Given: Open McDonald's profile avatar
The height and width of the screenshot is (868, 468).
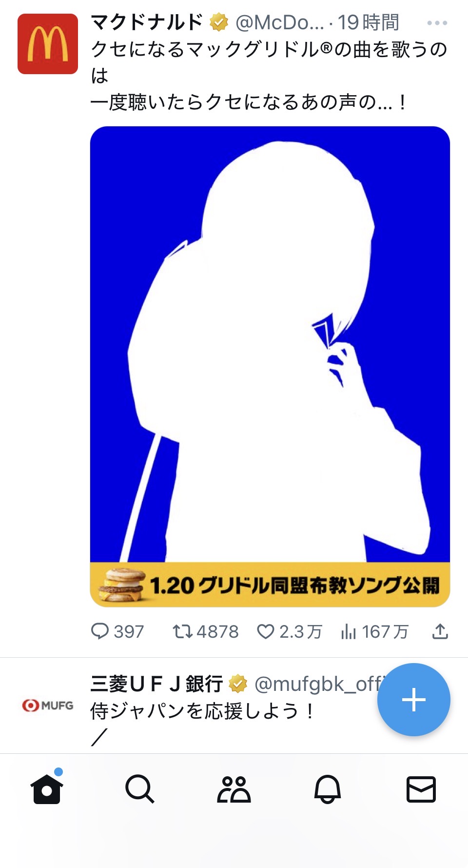Looking at the screenshot, I should pos(48,44).
